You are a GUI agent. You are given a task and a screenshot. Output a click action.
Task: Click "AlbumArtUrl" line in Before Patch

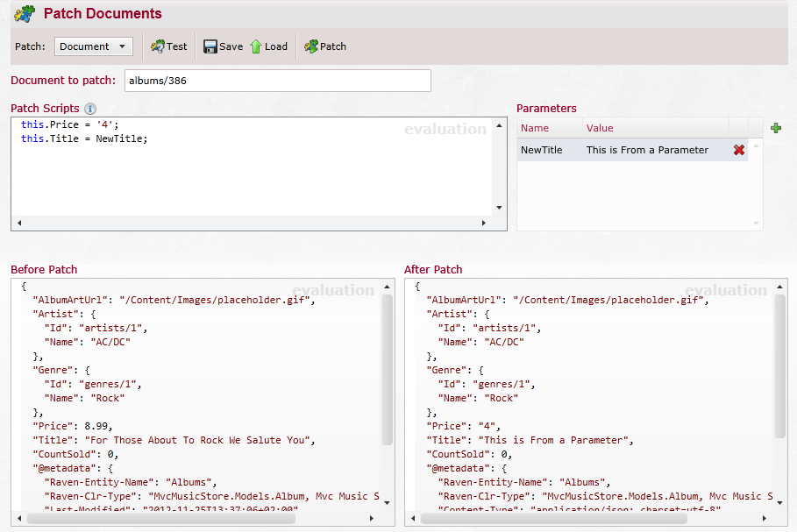(x=174, y=300)
